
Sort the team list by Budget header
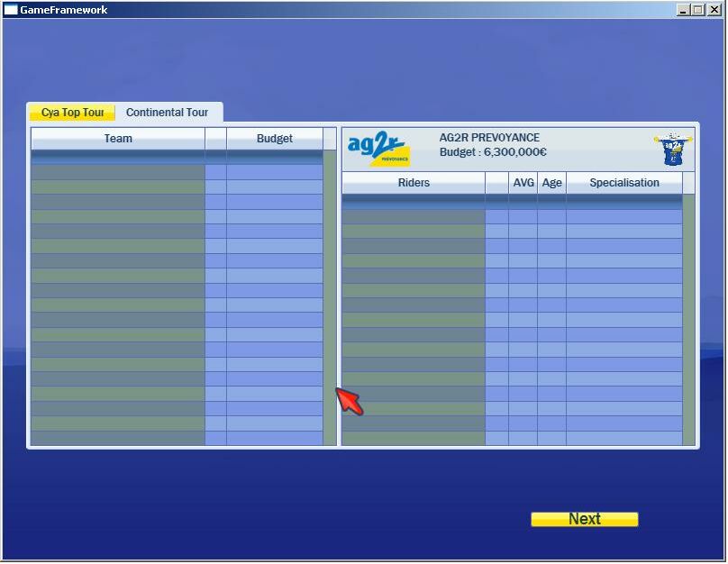pyautogui.click(x=274, y=139)
